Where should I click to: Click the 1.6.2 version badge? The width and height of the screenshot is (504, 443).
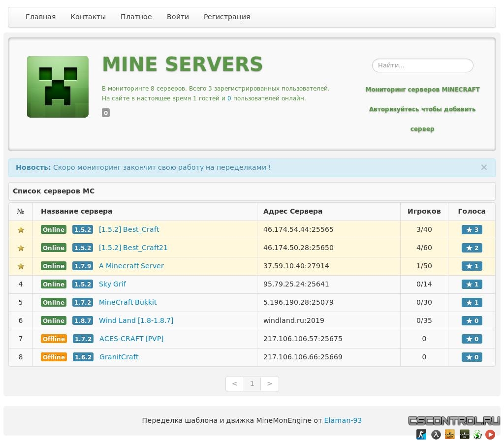[x=83, y=357]
